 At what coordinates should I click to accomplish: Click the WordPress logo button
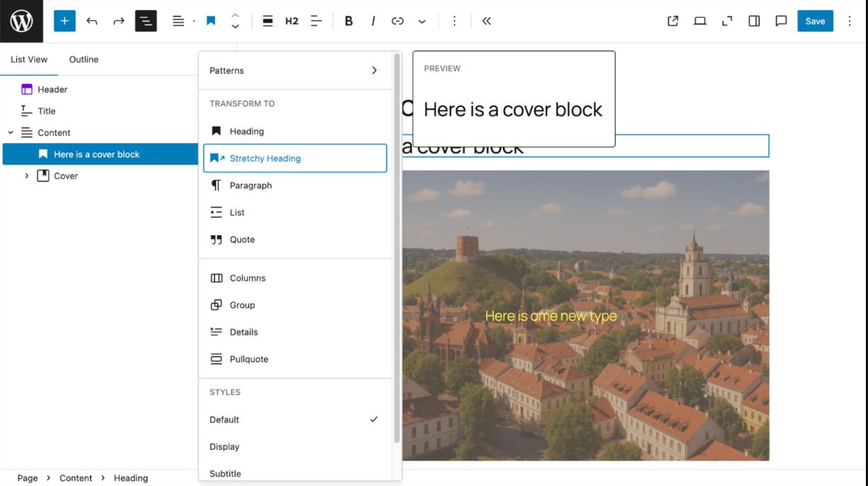(x=21, y=21)
